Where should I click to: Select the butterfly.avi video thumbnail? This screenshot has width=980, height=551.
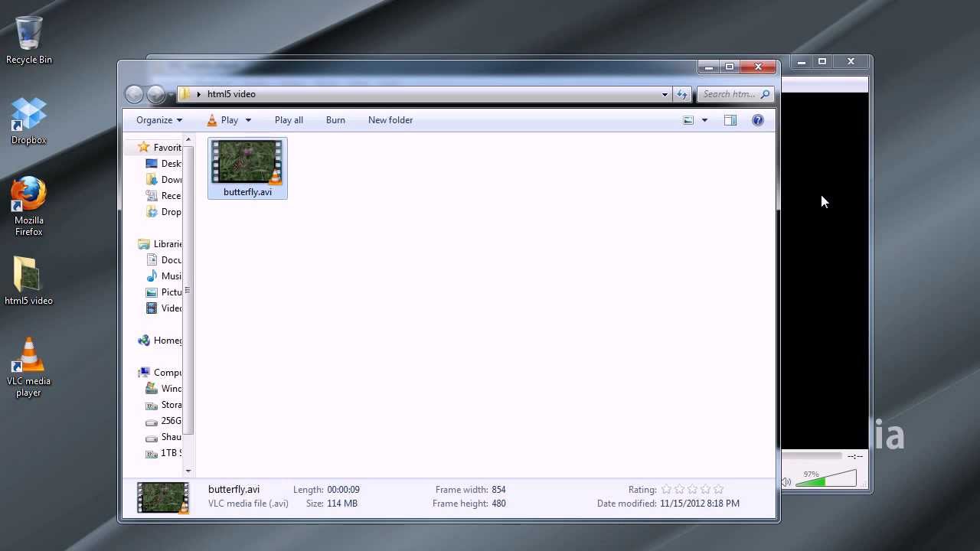[247, 161]
